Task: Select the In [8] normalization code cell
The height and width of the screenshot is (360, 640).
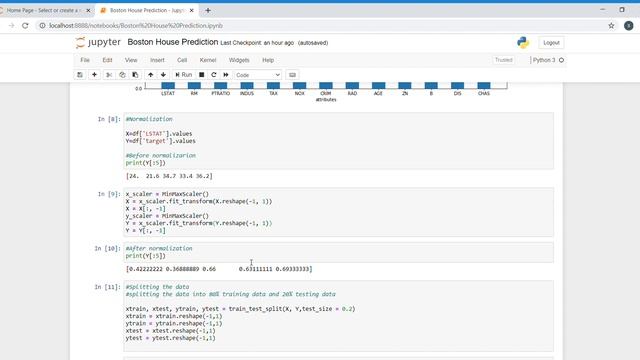Action: (x=339, y=141)
